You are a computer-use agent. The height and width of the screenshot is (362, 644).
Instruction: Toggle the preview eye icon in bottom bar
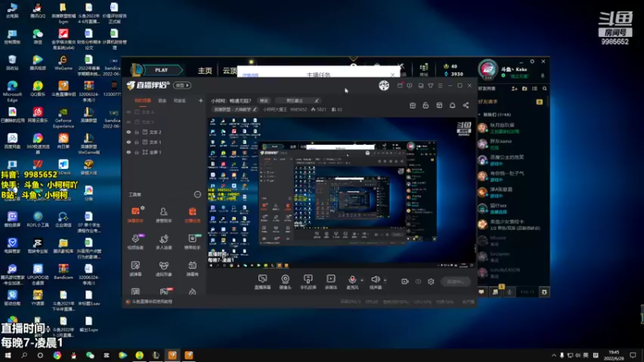[x=418, y=282]
